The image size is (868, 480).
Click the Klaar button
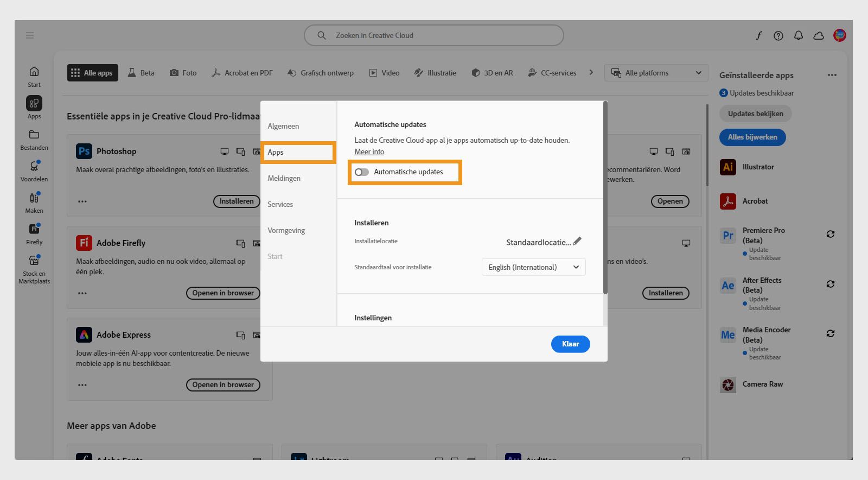point(571,344)
